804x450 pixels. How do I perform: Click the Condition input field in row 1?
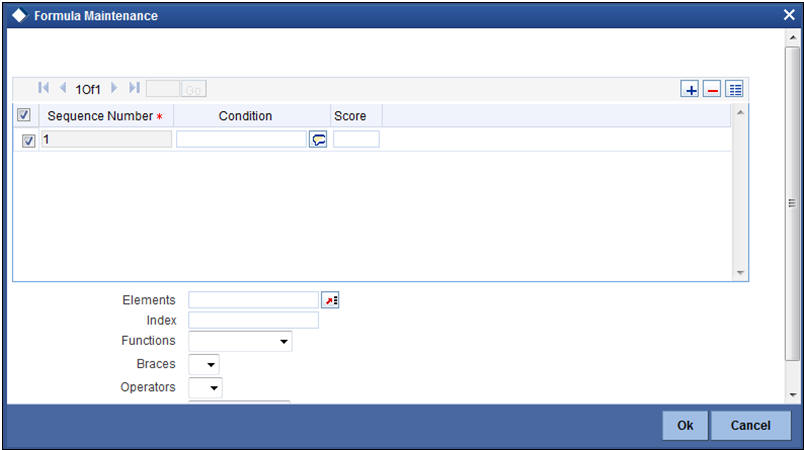click(241, 139)
